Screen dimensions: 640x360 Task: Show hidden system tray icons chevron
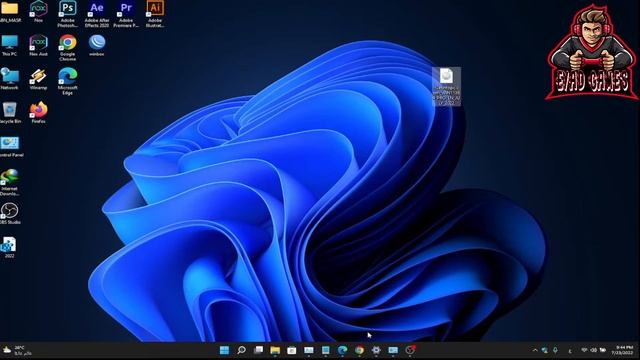[535, 350]
